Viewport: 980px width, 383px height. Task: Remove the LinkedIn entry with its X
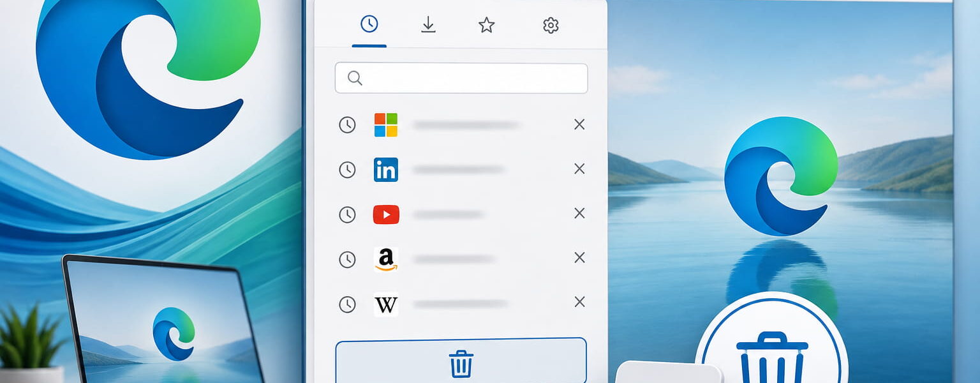[x=579, y=169]
